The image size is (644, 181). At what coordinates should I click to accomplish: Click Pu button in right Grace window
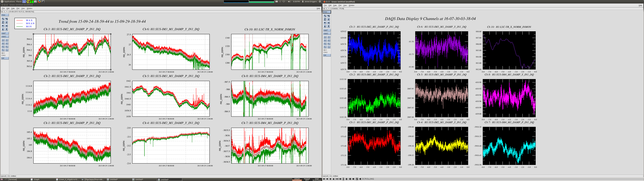point(329,44)
